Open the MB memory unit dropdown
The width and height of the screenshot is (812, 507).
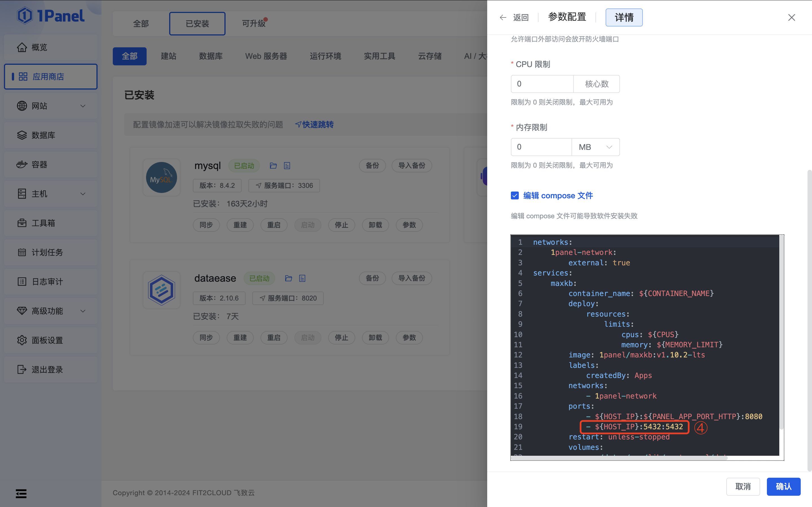595,147
